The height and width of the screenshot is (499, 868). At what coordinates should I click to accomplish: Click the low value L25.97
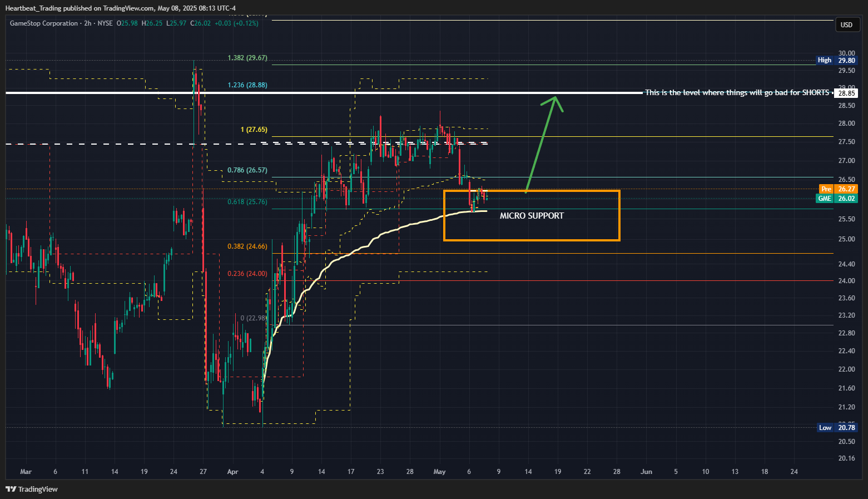176,23
